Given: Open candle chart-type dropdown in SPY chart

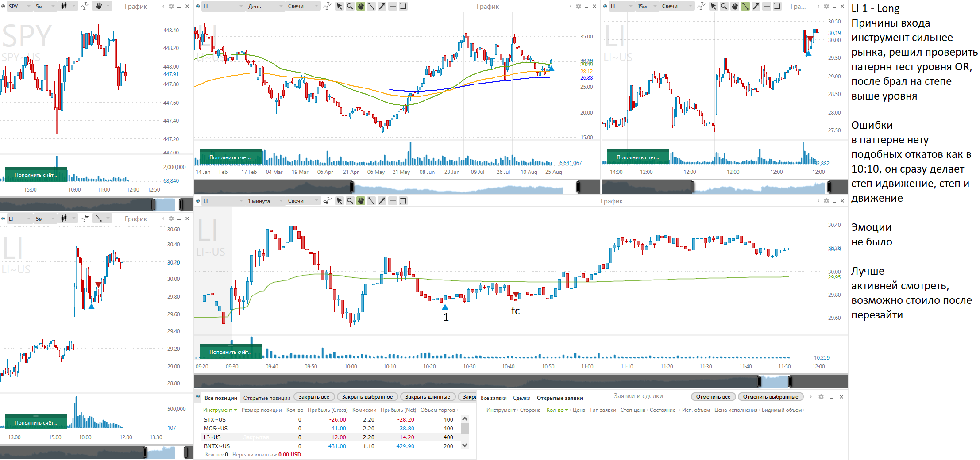Looking at the screenshot, I should pyautogui.click(x=68, y=6).
